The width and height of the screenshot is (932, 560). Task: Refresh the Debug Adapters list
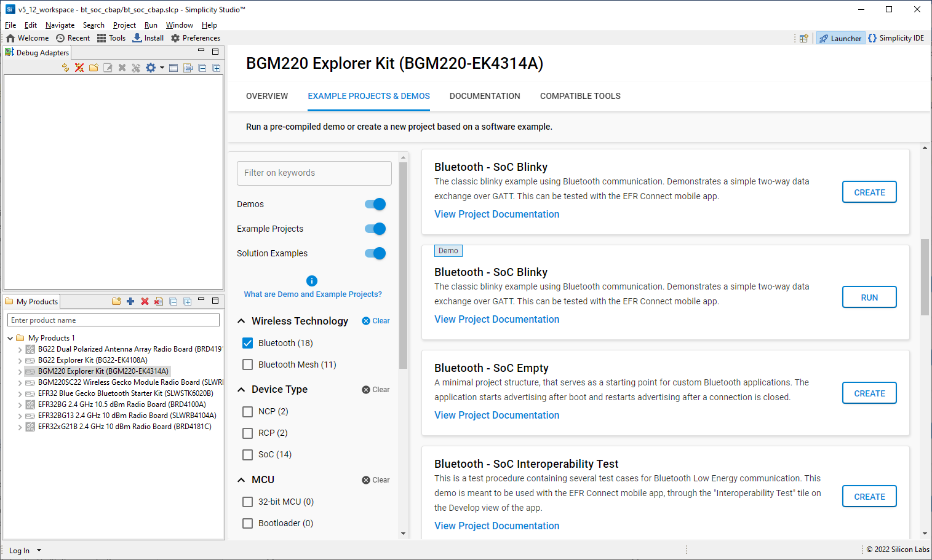(65, 68)
